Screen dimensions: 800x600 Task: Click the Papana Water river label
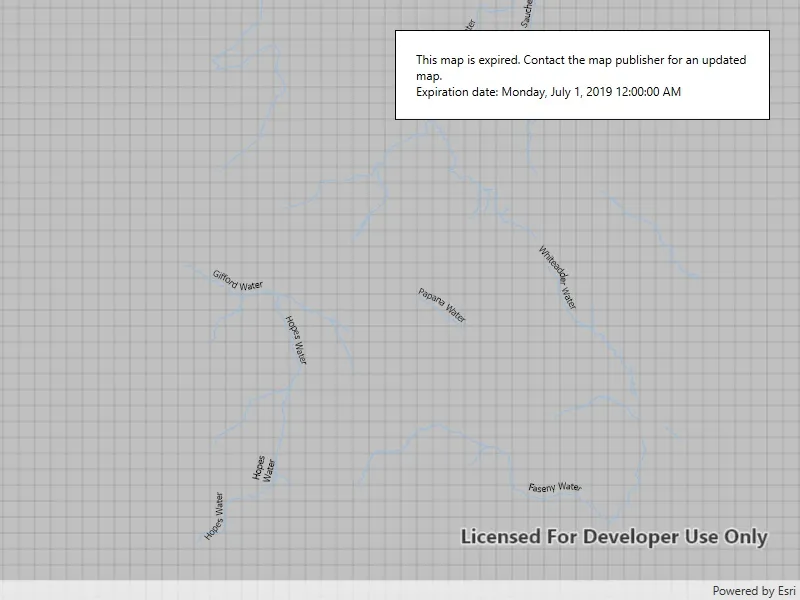coord(442,305)
